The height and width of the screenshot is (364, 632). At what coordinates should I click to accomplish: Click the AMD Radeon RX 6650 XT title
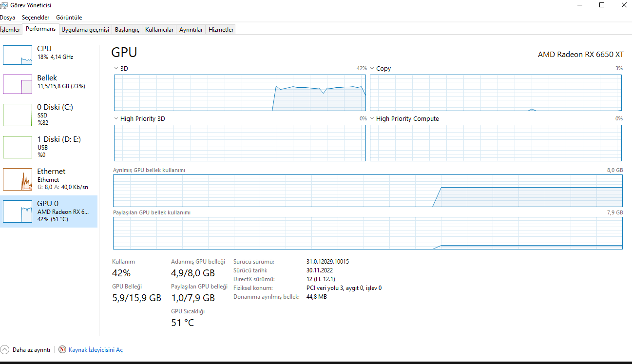coord(581,55)
